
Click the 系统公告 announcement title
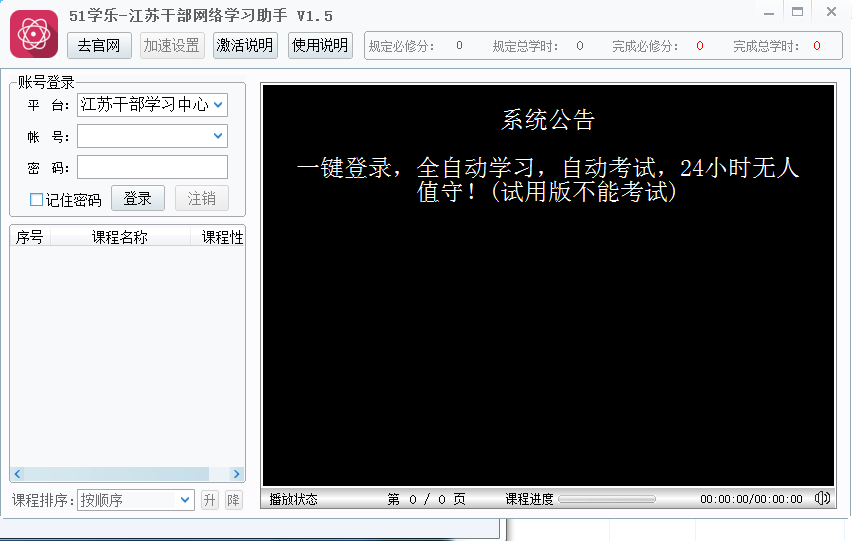pos(548,119)
